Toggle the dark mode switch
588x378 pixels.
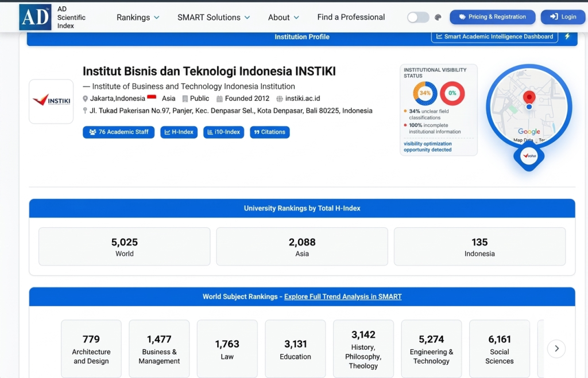click(x=418, y=17)
